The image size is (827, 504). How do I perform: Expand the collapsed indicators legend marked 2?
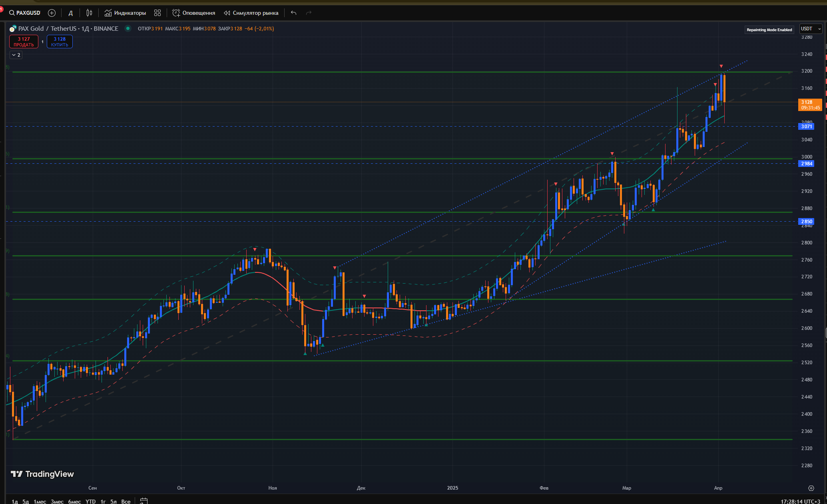16,55
